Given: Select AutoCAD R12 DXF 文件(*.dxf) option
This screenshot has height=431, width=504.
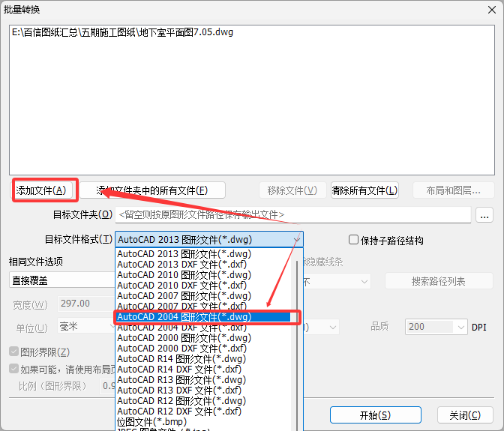Looking at the screenshot, I should tap(203, 412).
